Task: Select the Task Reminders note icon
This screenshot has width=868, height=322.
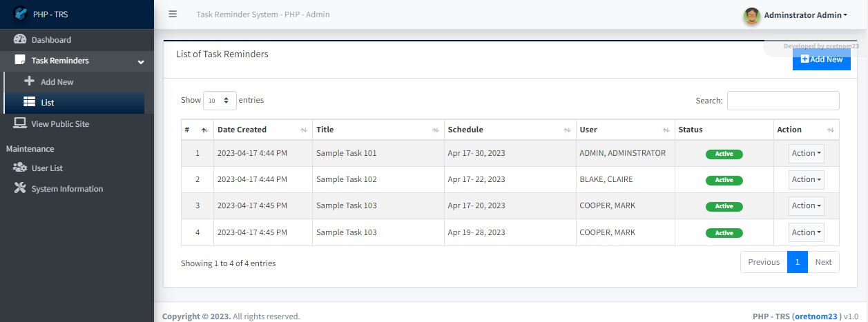Action: (x=20, y=60)
